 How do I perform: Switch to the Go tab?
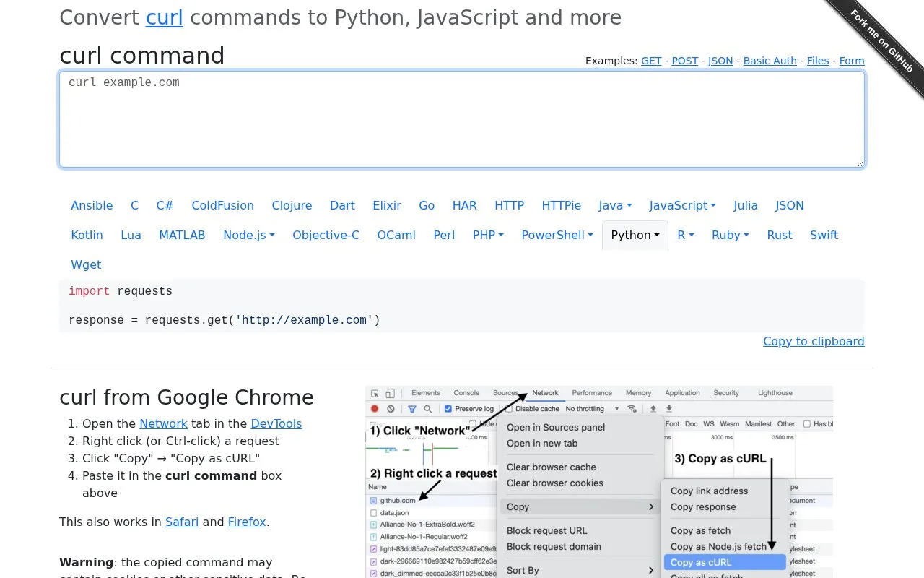[427, 205]
